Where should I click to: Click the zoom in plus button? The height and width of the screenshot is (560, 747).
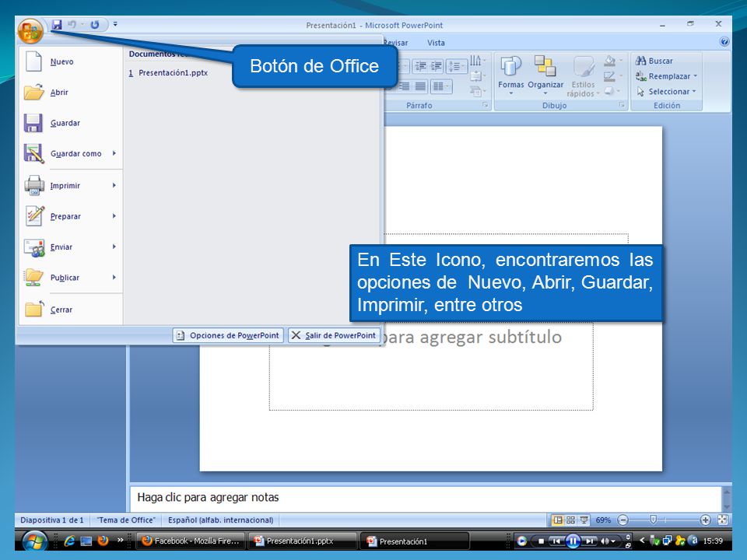[x=706, y=520]
